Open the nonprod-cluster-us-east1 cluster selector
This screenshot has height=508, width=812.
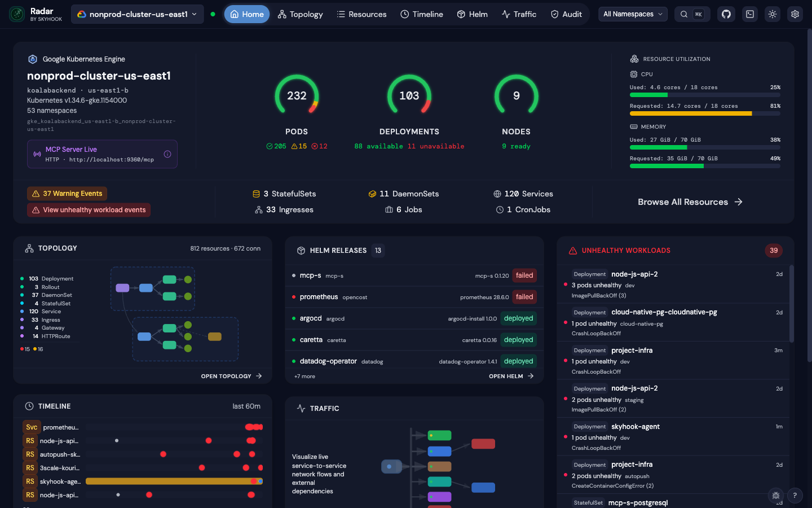[x=138, y=14]
